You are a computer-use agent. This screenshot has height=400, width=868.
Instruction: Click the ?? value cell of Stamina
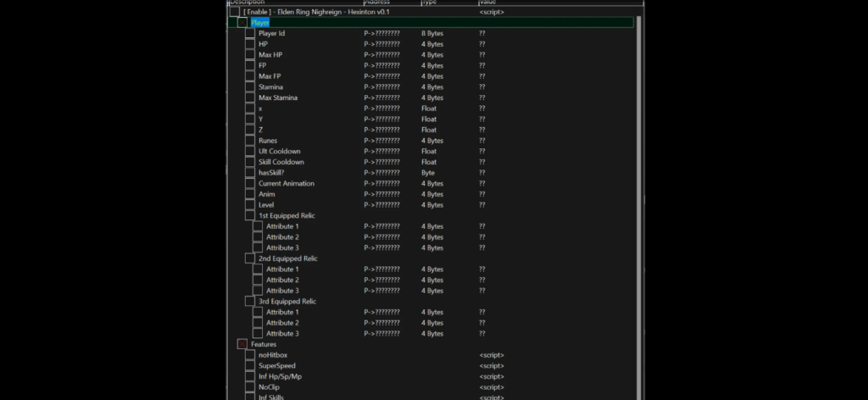click(482, 86)
